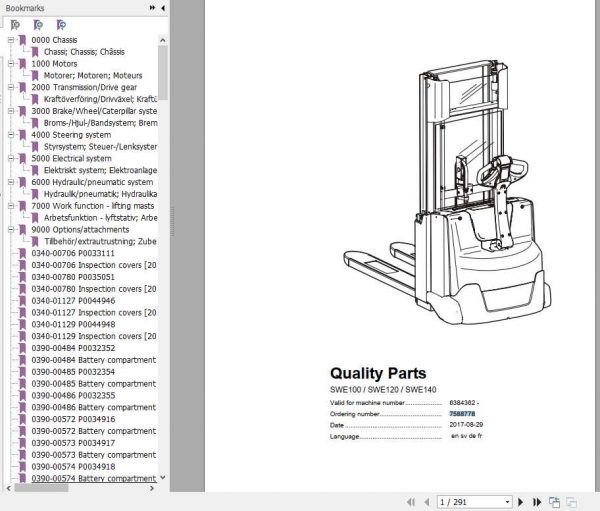This screenshot has height=511, width=600.
Task: Select the Broms-/Hjul-/Bandsystem sub-bookmark
Action: 100,123
